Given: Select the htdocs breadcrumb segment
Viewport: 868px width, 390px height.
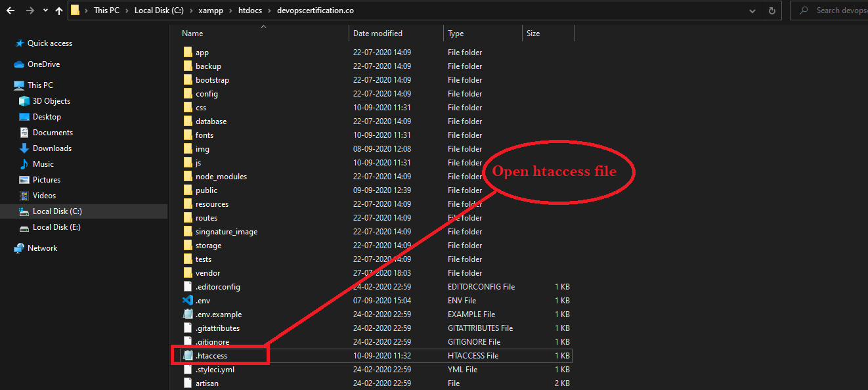Looking at the screenshot, I should pyautogui.click(x=250, y=11).
